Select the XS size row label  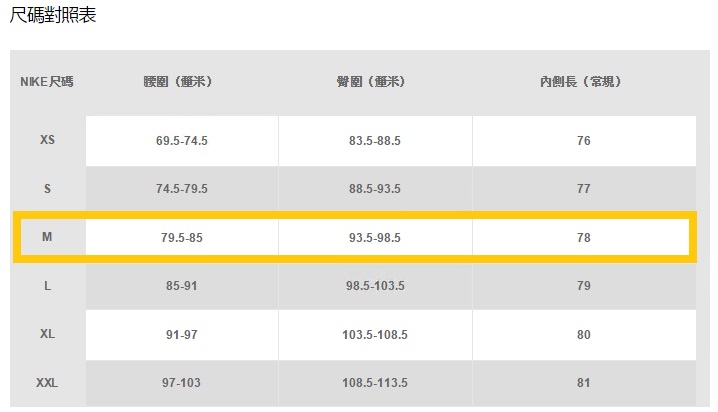47,140
